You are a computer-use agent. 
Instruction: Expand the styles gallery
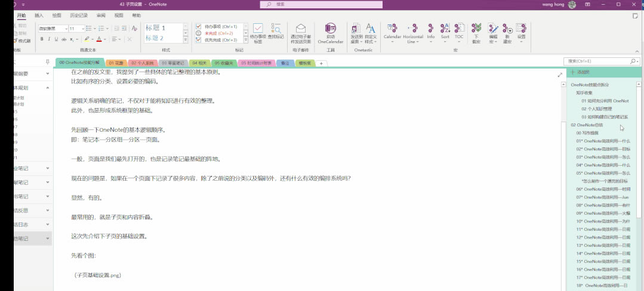(185, 40)
